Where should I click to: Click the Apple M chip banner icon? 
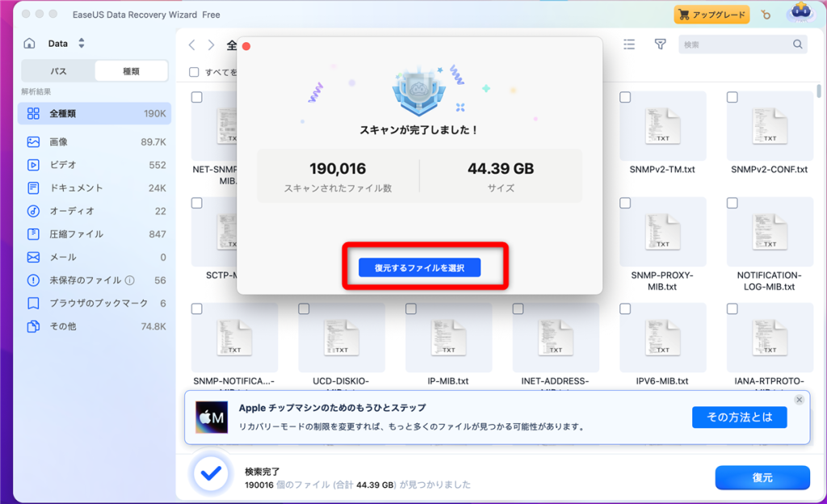(212, 418)
